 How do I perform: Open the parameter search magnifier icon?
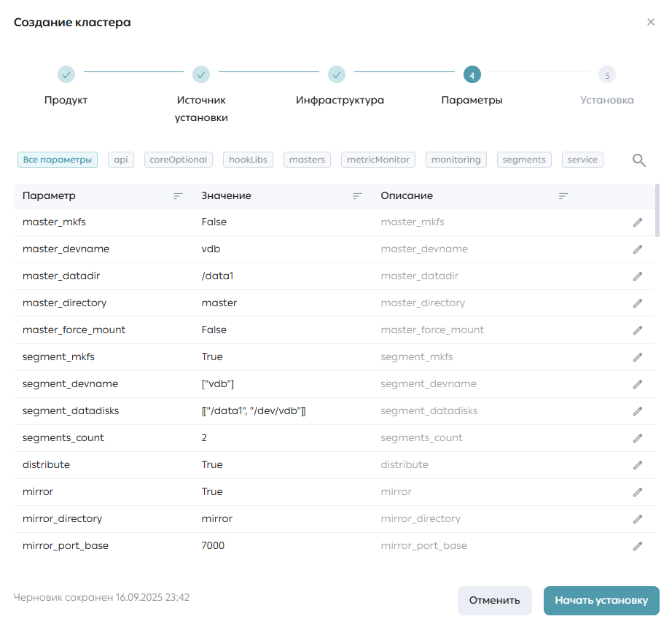pyautogui.click(x=639, y=160)
